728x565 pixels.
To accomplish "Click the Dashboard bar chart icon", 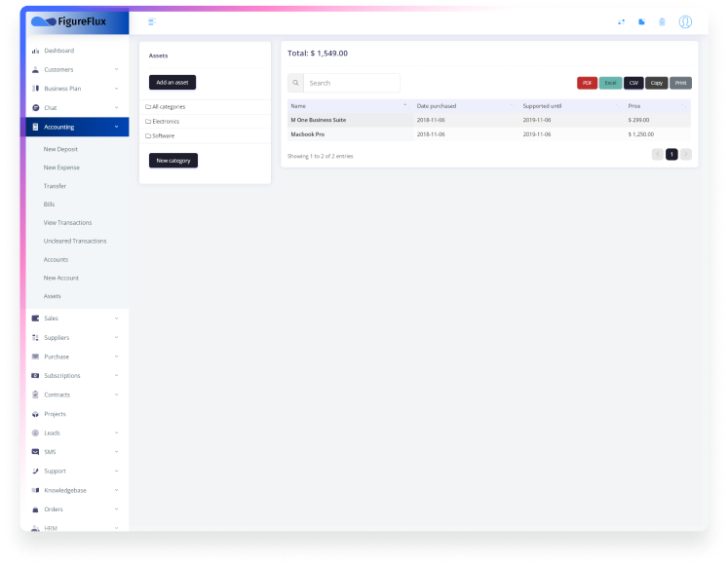I will (36, 51).
